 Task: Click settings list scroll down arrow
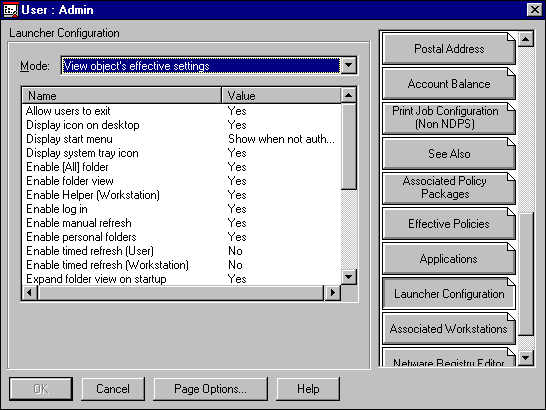[x=349, y=277]
